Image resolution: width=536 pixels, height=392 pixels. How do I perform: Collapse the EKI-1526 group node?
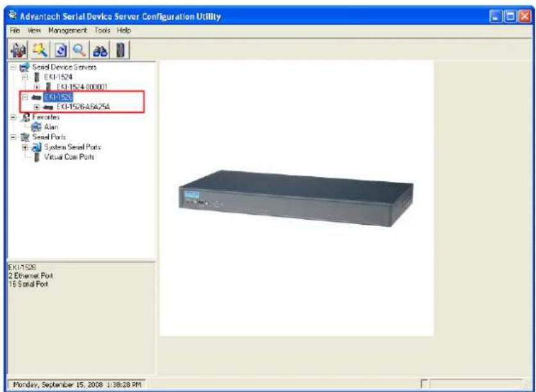pos(24,97)
